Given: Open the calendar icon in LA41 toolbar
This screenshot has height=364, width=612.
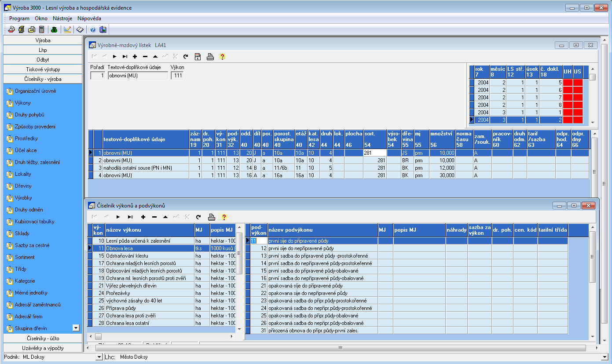Looking at the screenshot, I should click(198, 57).
